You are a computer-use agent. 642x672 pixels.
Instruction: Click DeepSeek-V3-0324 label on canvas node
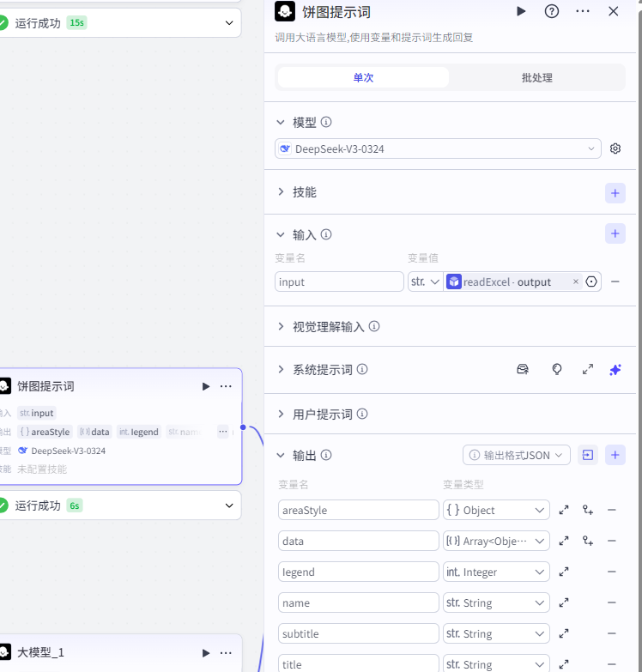pyautogui.click(x=68, y=451)
